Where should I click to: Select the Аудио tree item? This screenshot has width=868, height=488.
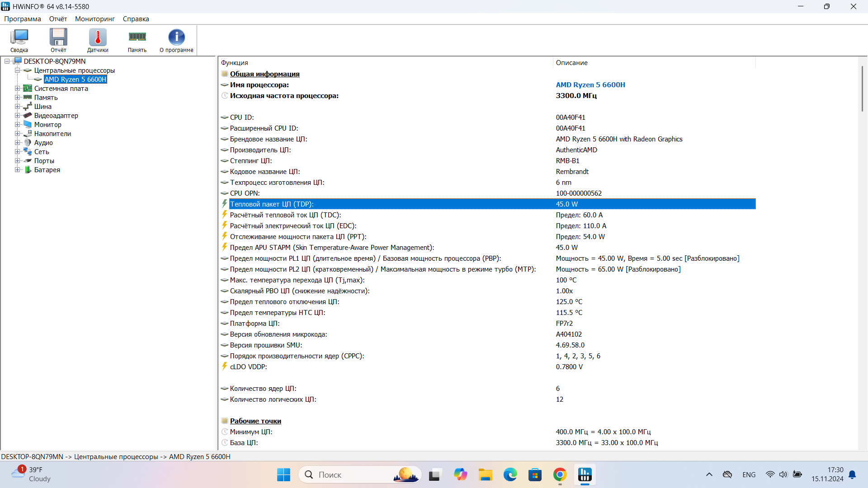43,143
